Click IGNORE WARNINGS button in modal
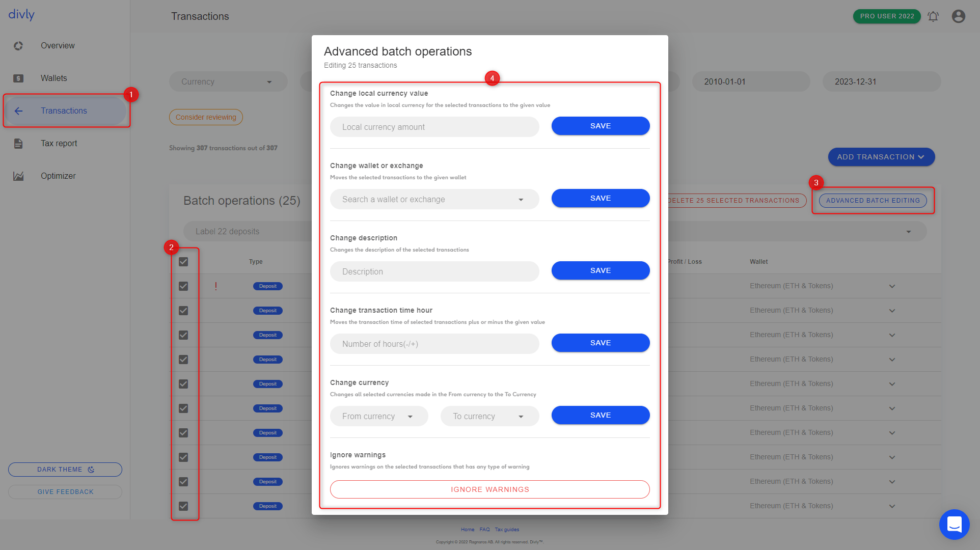 [x=489, y=489]
